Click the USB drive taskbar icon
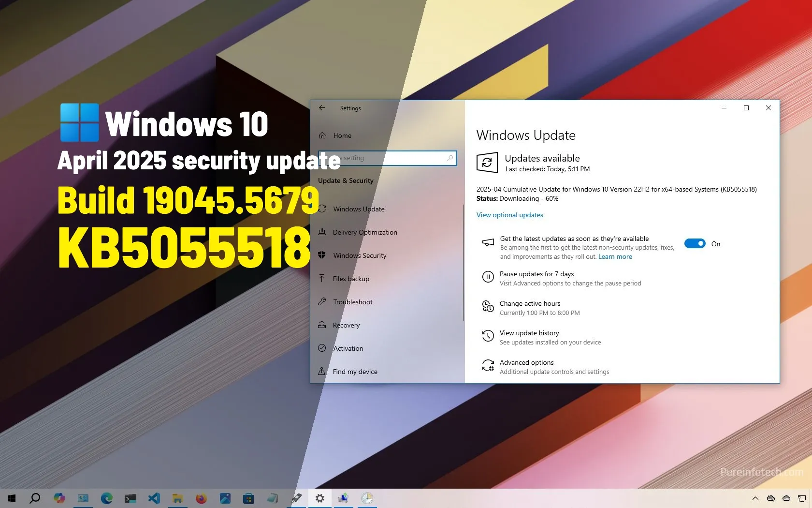 tap(296, 498)
